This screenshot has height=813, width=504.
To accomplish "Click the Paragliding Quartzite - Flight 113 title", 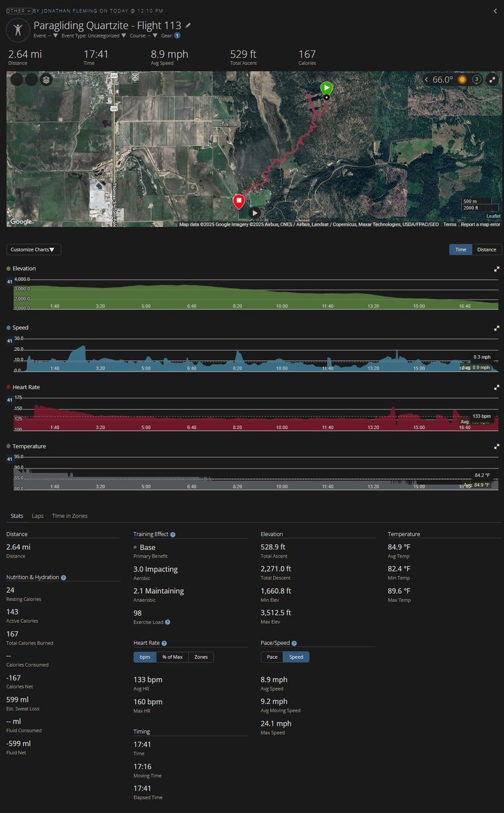I will click(x=107, y=26).
